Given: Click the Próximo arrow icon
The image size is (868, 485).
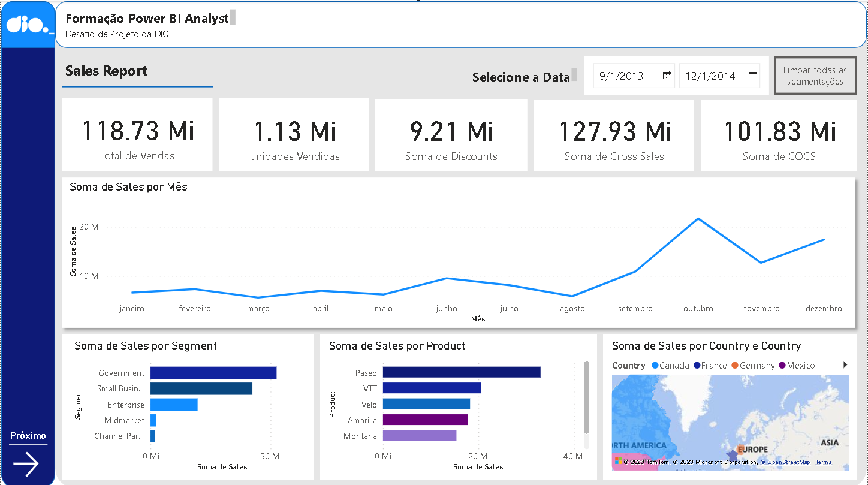Looking at the screenshot, I should (x=28, y=464).
